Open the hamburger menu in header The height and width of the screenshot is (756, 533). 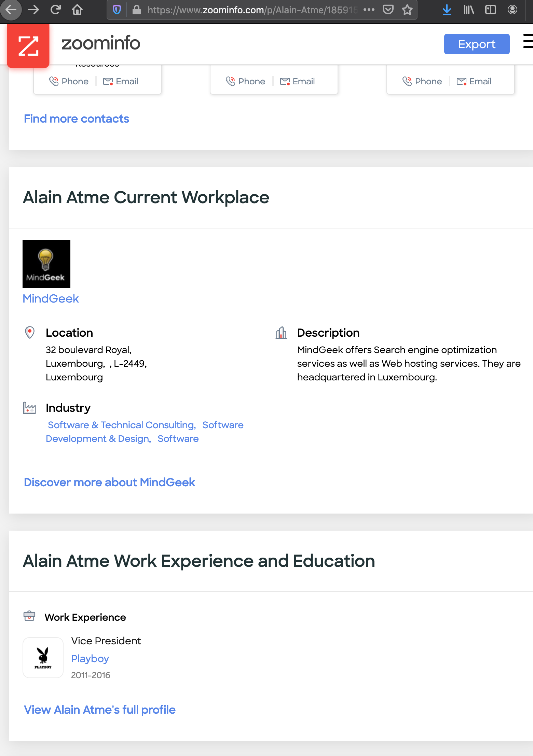pos(528,41)
